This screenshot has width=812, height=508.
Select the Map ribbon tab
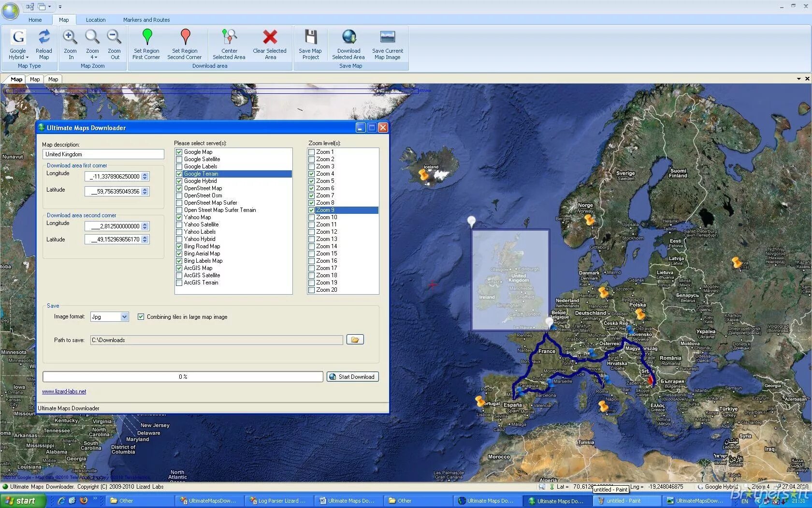click(64, 20)
